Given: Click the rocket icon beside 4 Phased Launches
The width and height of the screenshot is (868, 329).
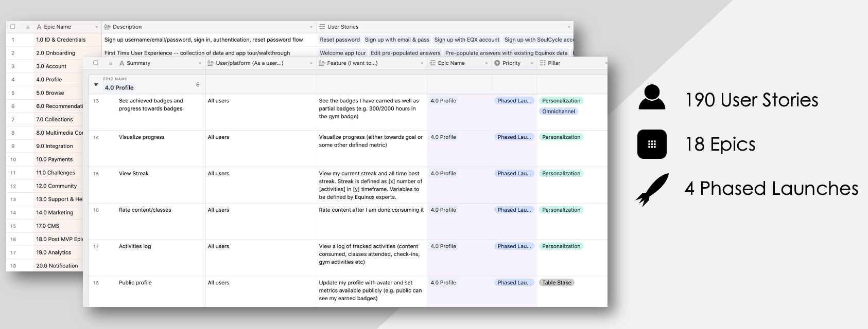Looking at the screenshot, I should point(652,190).
